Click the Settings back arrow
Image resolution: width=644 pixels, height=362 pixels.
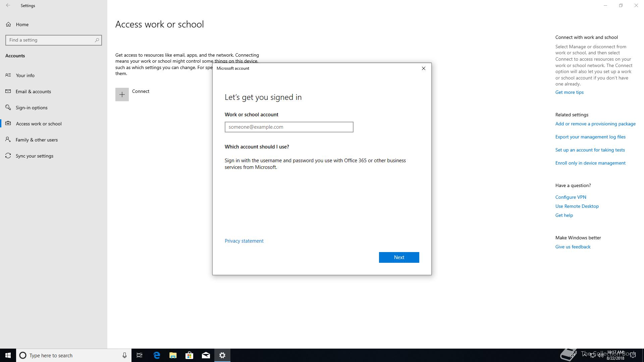8,5
